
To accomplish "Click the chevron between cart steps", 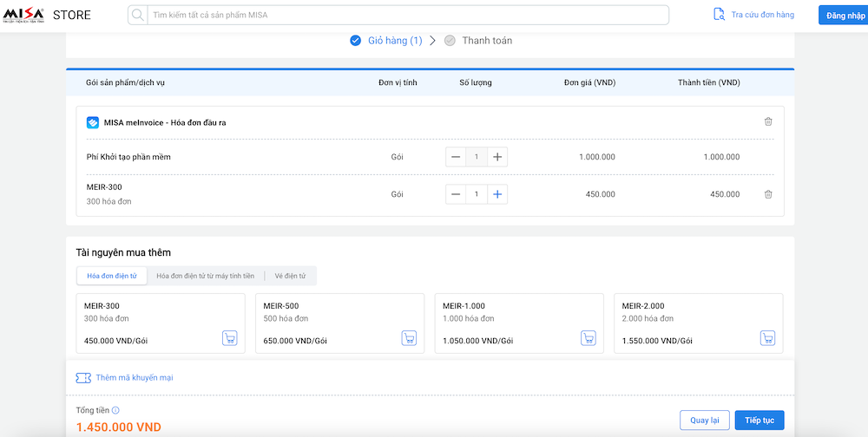I will pos(433,41).
